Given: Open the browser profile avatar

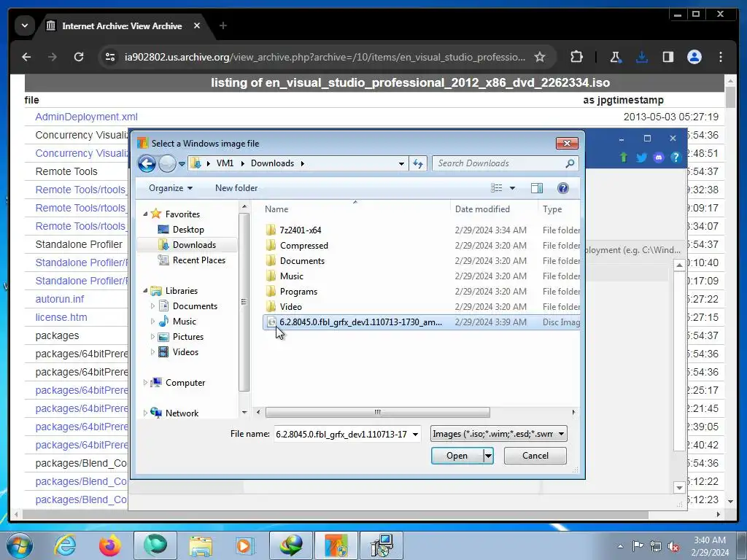Looking at the screenshot, I should (694, 57).
